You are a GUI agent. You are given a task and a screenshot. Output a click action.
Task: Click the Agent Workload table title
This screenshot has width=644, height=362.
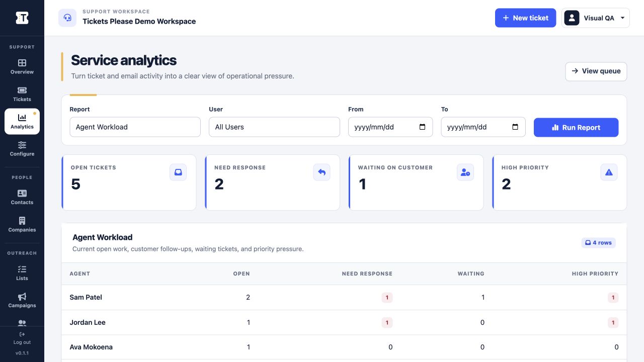103,237
